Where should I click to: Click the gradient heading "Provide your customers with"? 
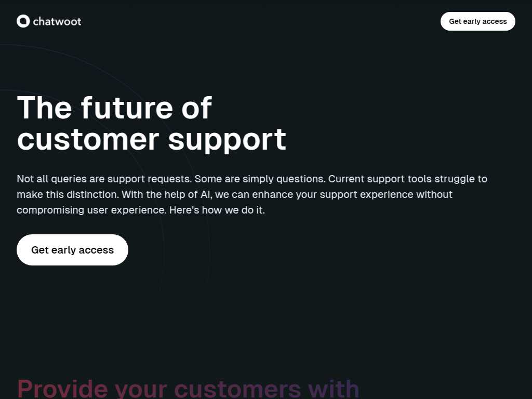click(x=188, y=389)
